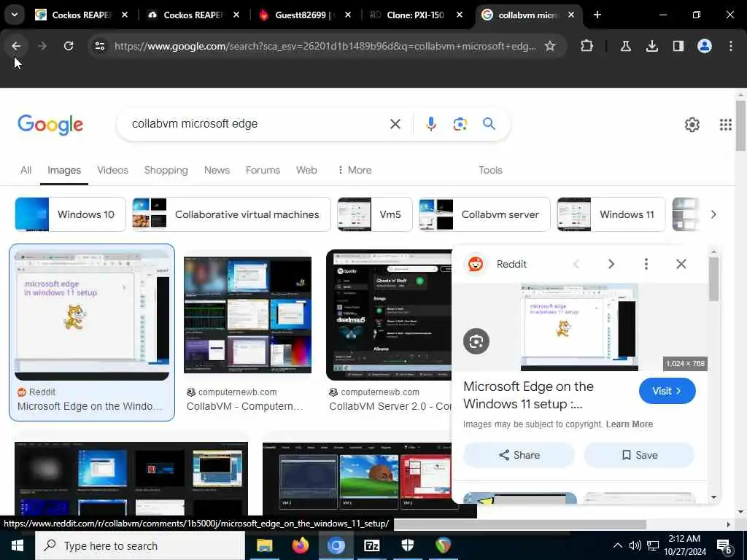This screenshot has width=747, height=560.
Task: Clear the search box with the X icon
Action: [395, 124]
